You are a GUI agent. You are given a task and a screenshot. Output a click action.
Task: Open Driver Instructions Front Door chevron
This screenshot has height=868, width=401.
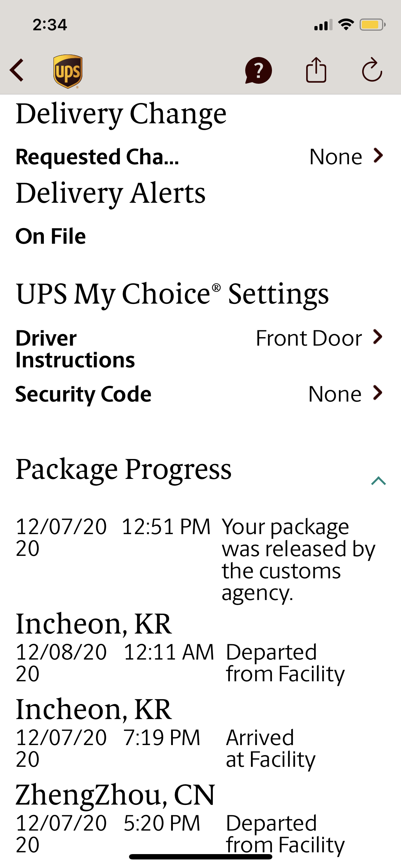coord(378,337)
